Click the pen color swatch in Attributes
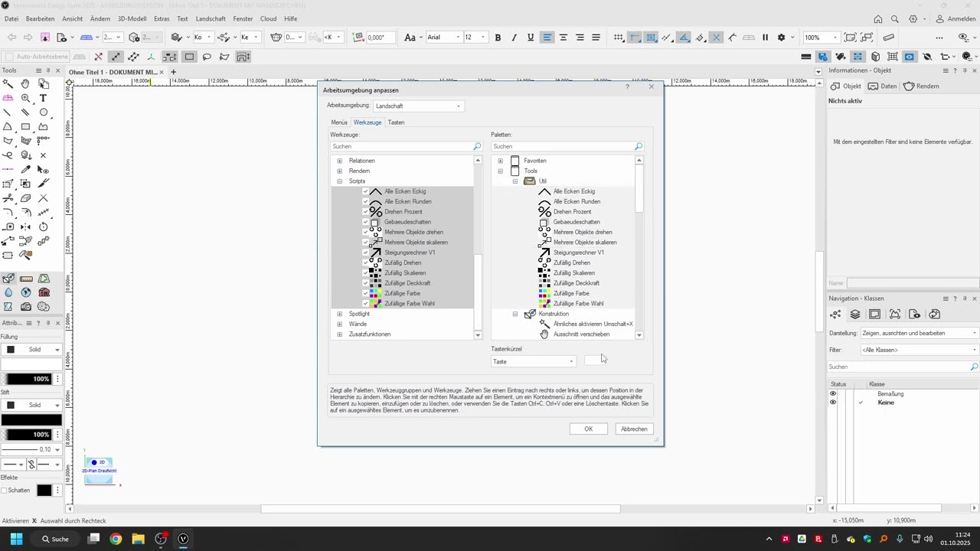 tap(31, 419)
